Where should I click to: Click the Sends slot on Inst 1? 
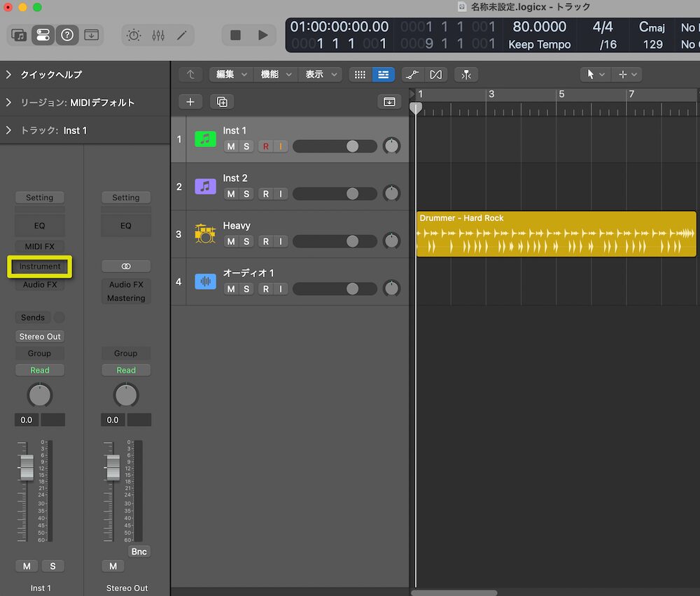pyautogui.click(x=33, y=318)
